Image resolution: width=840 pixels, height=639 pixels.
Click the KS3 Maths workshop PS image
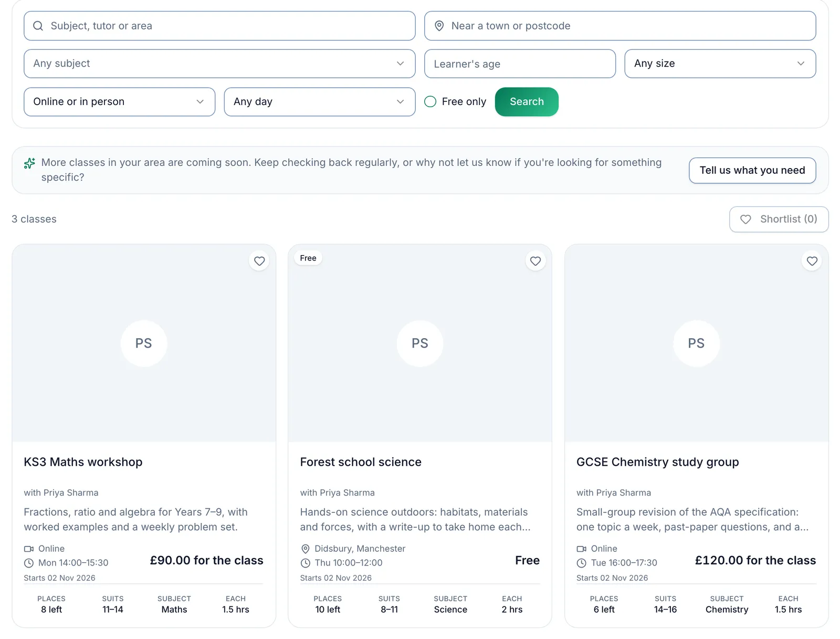tap(144, 343)
